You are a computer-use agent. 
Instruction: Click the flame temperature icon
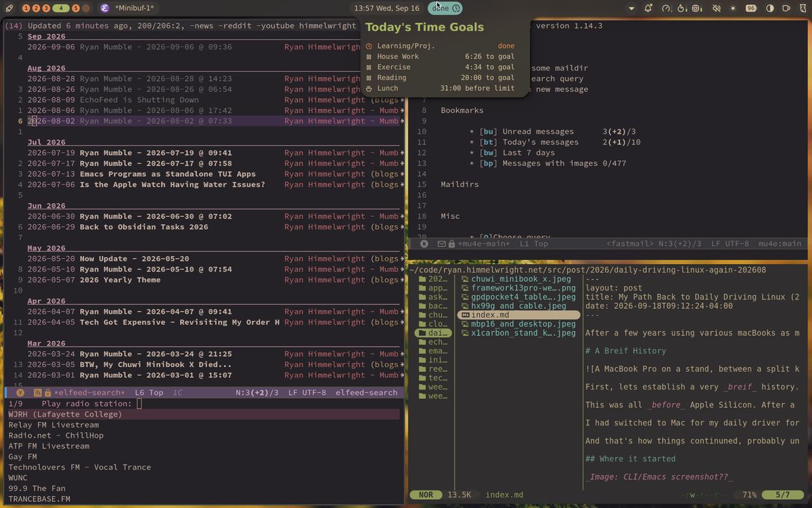pyautogui.click(x=682, y=8)
